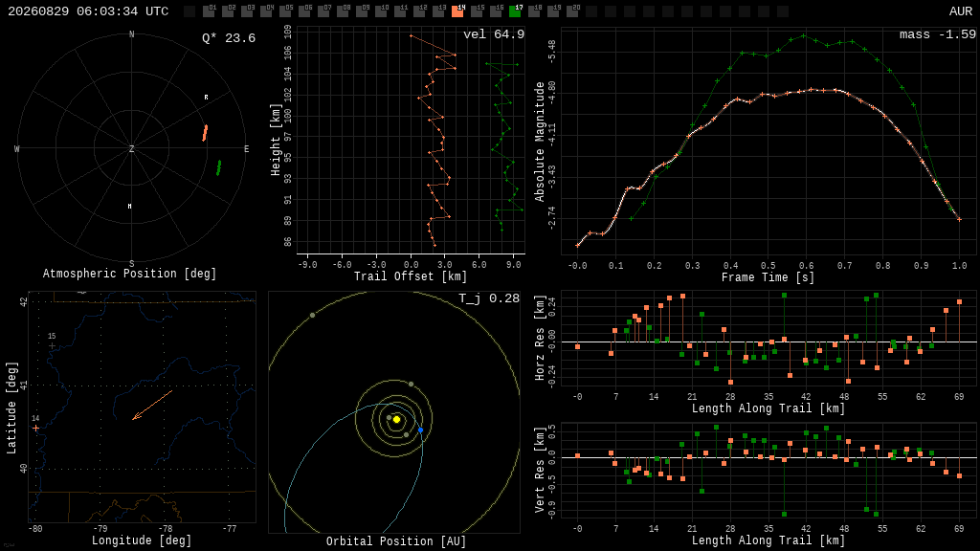Click the green meteor track in sky plot
Viewport: 980px width, 551px height.
click(219, 167)
